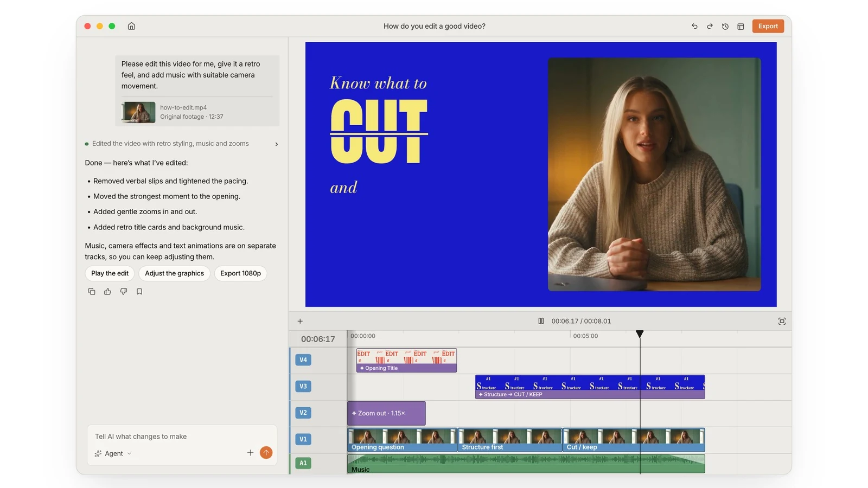The image size is (868, 488).
Task: Select the V4 track label
Action: (x=303, y=359)
